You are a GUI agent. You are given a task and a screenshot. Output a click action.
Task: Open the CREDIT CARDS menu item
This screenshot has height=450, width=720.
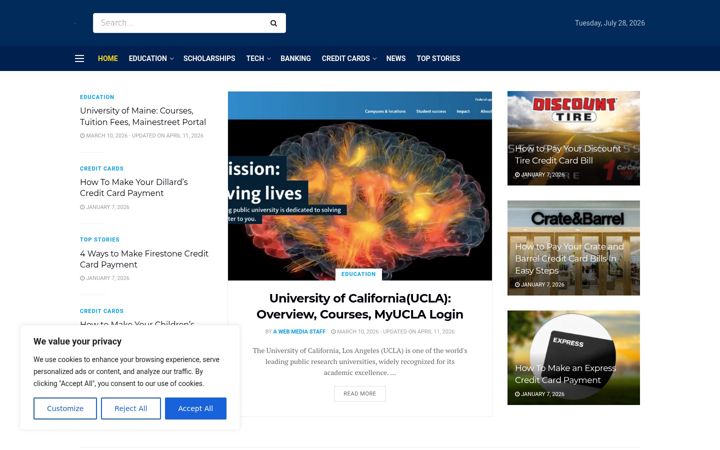click(x=346, y=58)
